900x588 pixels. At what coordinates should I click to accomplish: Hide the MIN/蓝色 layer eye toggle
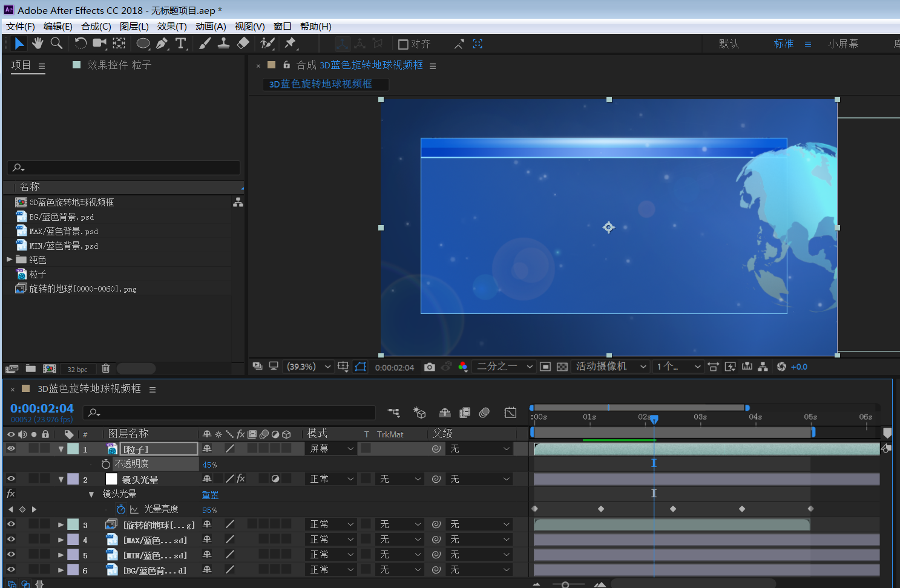point(11,554)
